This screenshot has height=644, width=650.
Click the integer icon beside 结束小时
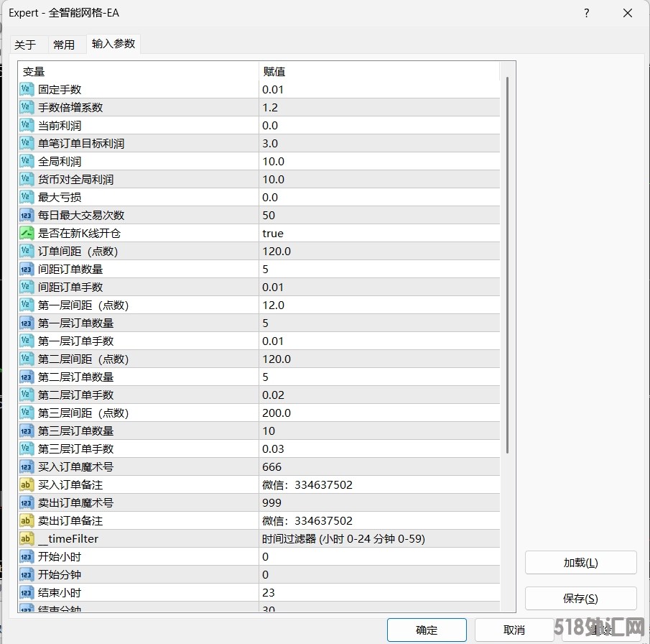[27, 592]
